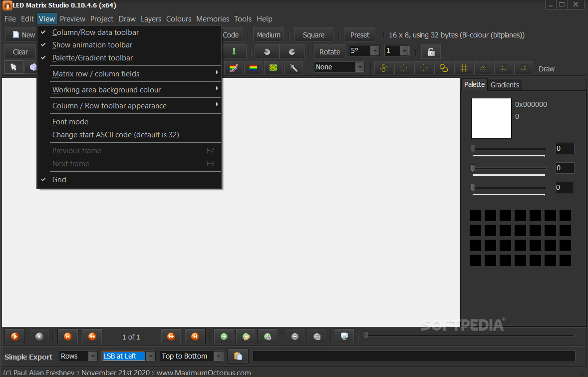This screenshot has height=377, width=588.
Task: Click the Code button
Action: (x=232, y=35)
